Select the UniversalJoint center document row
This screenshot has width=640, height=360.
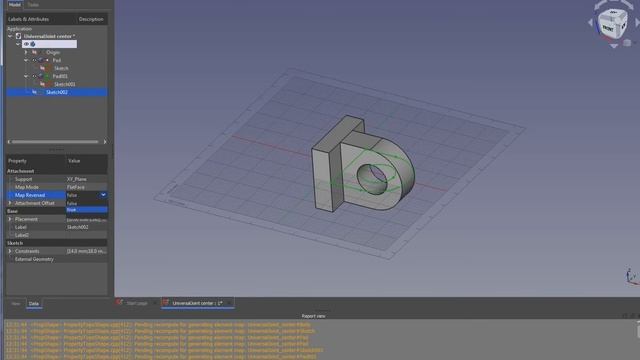(49, 36)
